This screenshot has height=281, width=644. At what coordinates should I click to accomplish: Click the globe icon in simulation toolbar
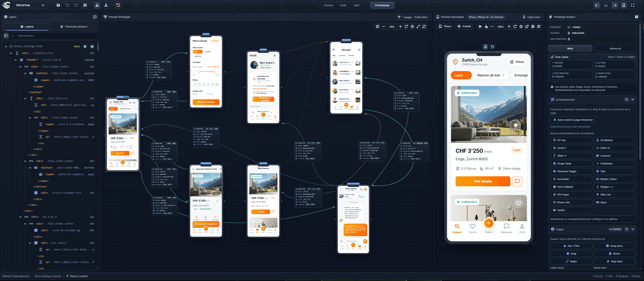click(x=533, y=27)
